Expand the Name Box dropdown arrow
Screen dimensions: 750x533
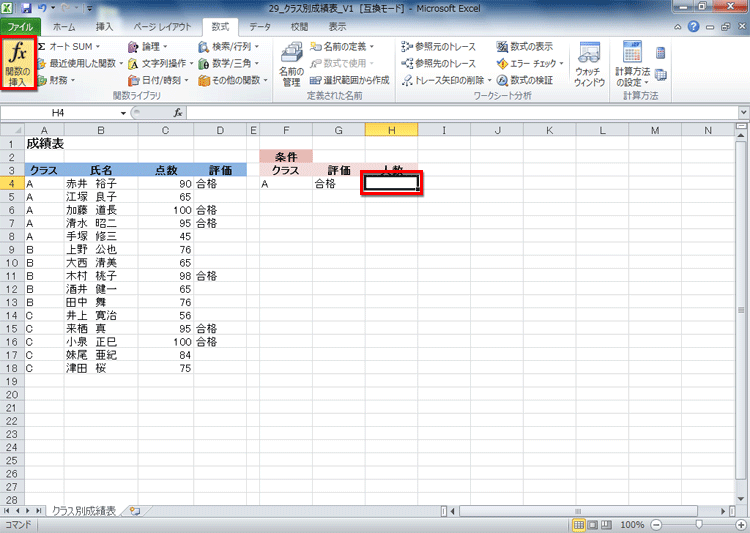[123, 113]
